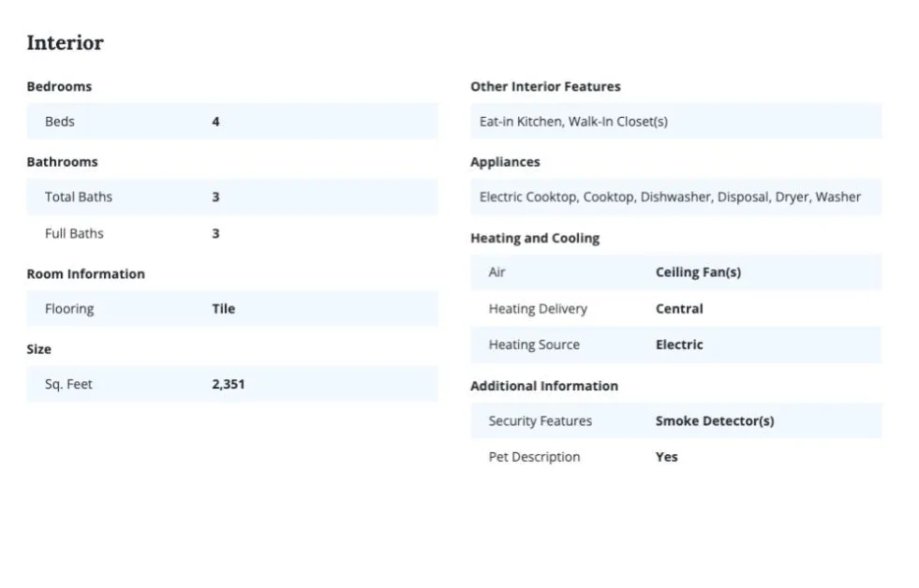Select the Ceiling Fan(s) air value
The image size is (919, 588).
[699, 272]
